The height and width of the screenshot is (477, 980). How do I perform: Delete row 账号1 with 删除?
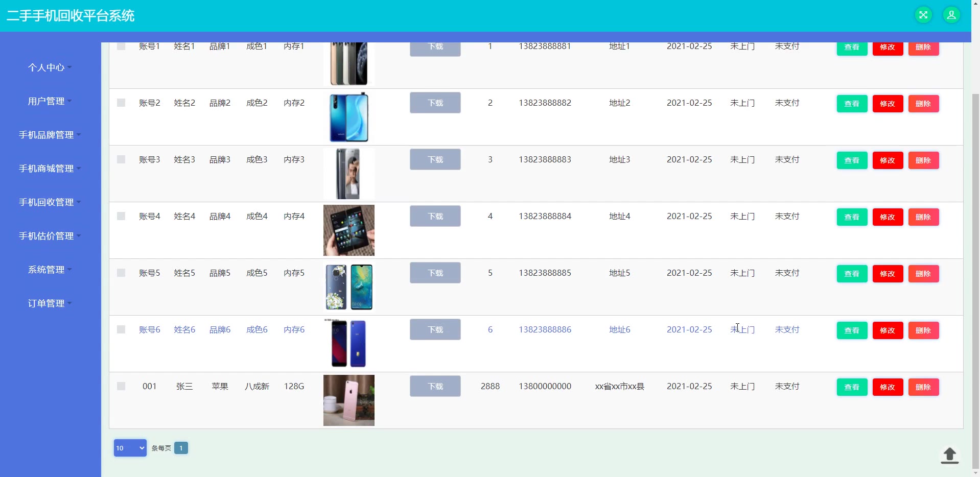click(x=923, y=49)
